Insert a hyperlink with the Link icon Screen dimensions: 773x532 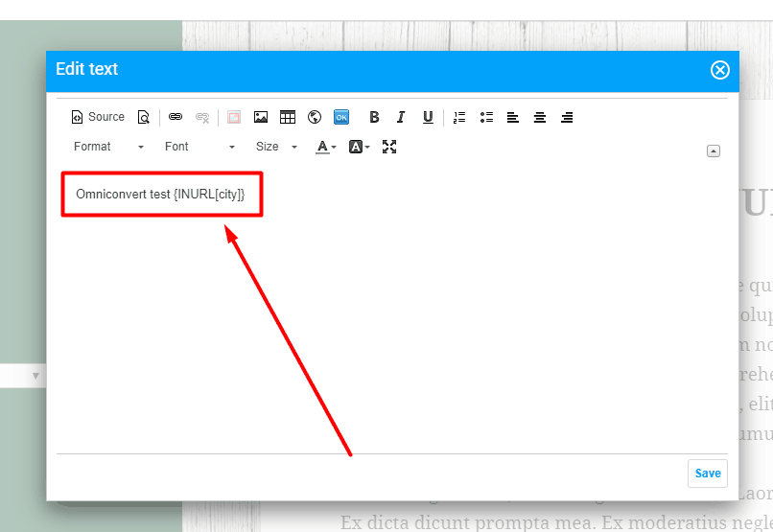(176, 117)
